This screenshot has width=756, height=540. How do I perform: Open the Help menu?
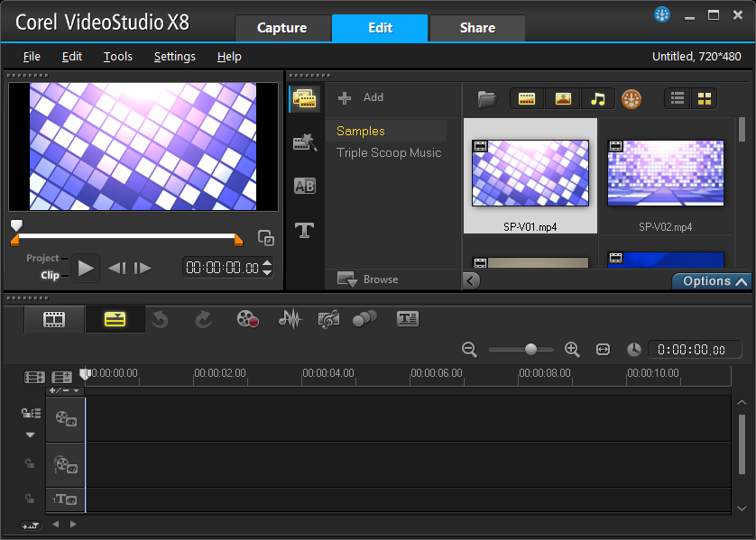pyautogui.click(x=229, y=57)
